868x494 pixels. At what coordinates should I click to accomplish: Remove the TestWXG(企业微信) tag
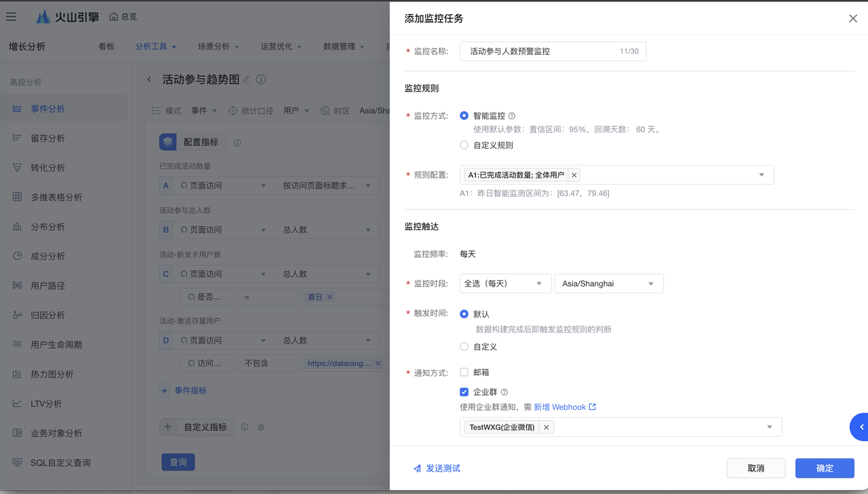(x=546, y=427)
